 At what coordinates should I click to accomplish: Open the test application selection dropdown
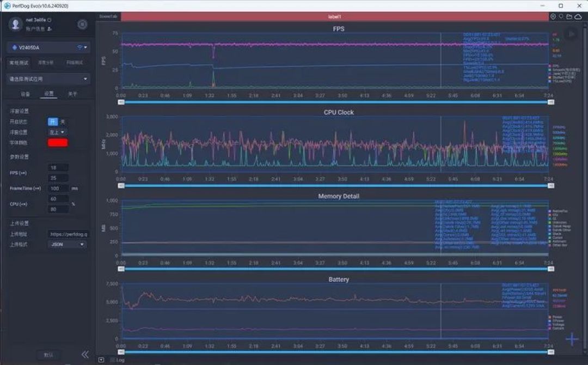click(49, 79)
